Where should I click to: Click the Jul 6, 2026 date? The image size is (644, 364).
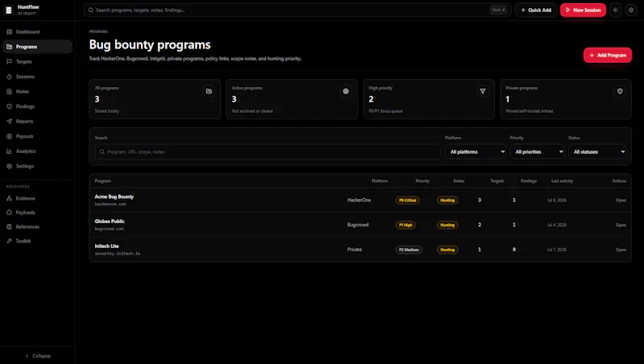[x=556, y=200]
